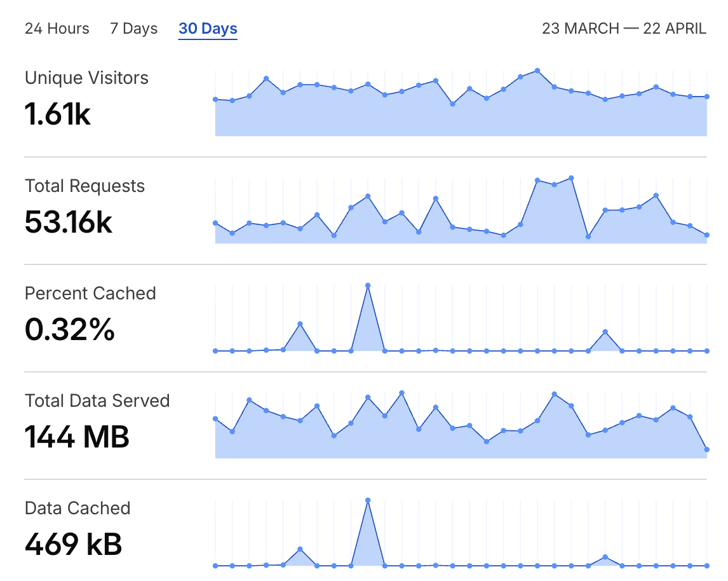Click the highest point in Total Requests chart
Image resolution: width=728 pixels, height=581 pixels.
tap(572, 178)
